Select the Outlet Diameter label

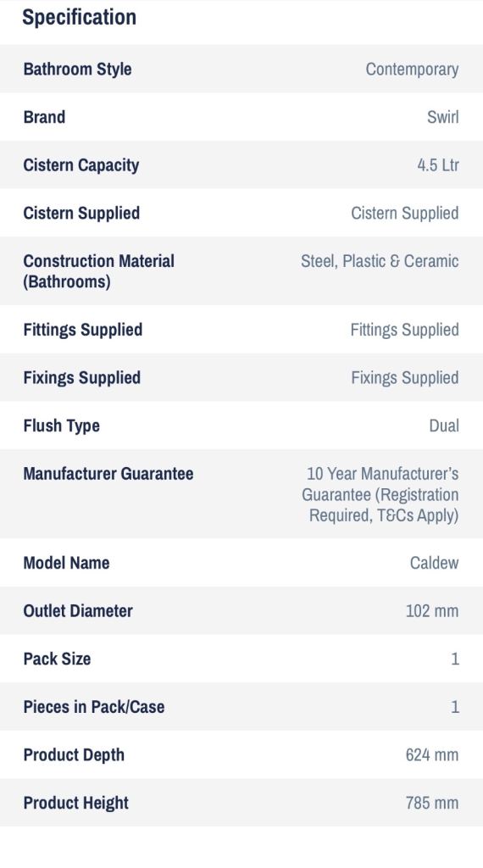(78, 611)
